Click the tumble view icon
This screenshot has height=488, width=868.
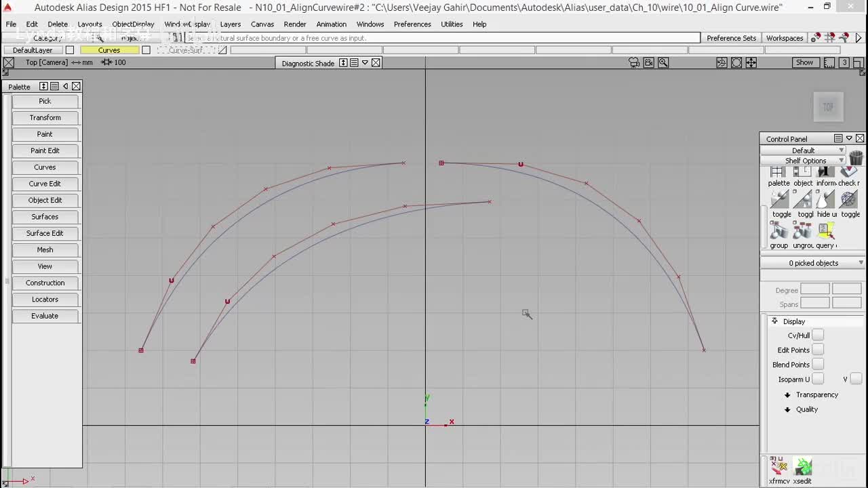722,62
